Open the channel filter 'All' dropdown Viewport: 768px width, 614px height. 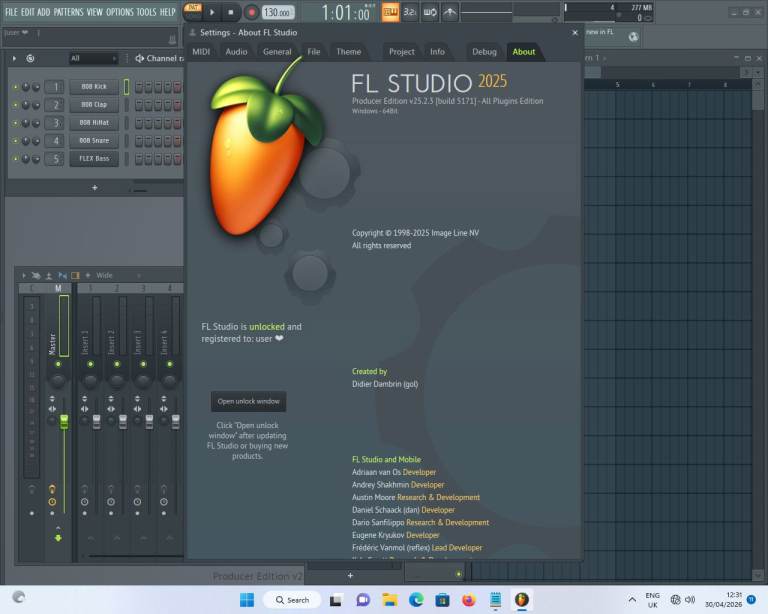pyautogui.click(x=93, y=59)
